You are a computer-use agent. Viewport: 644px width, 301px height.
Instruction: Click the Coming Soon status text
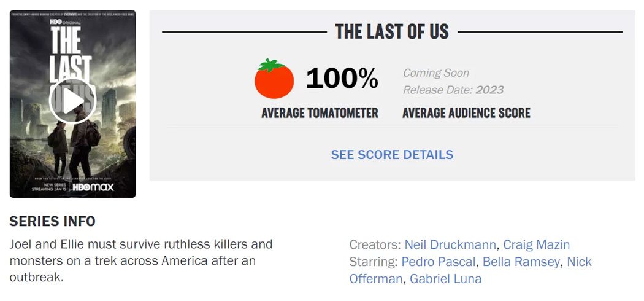(x=435, y=72)
